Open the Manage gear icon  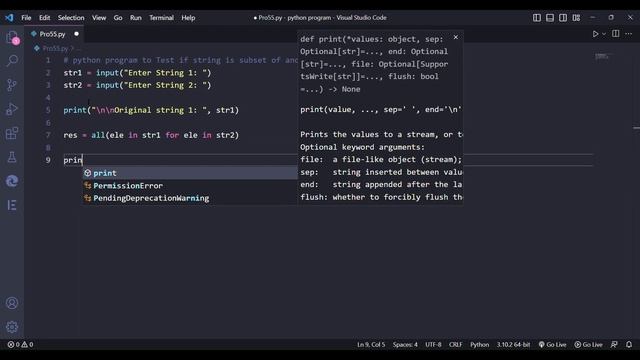pyautogui.click(x=12, y=327)
